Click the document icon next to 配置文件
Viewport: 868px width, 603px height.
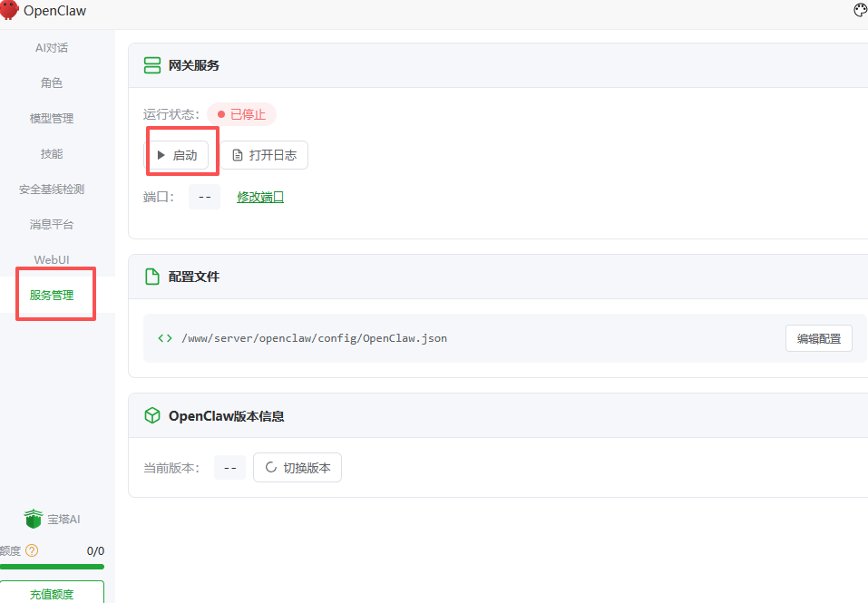(x=151, y=277)
